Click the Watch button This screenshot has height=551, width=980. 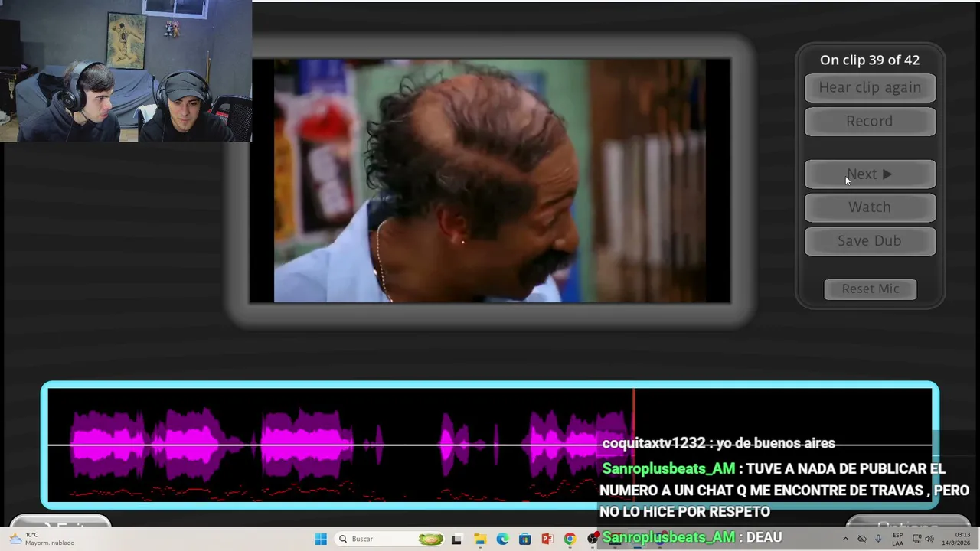(870, 207)
